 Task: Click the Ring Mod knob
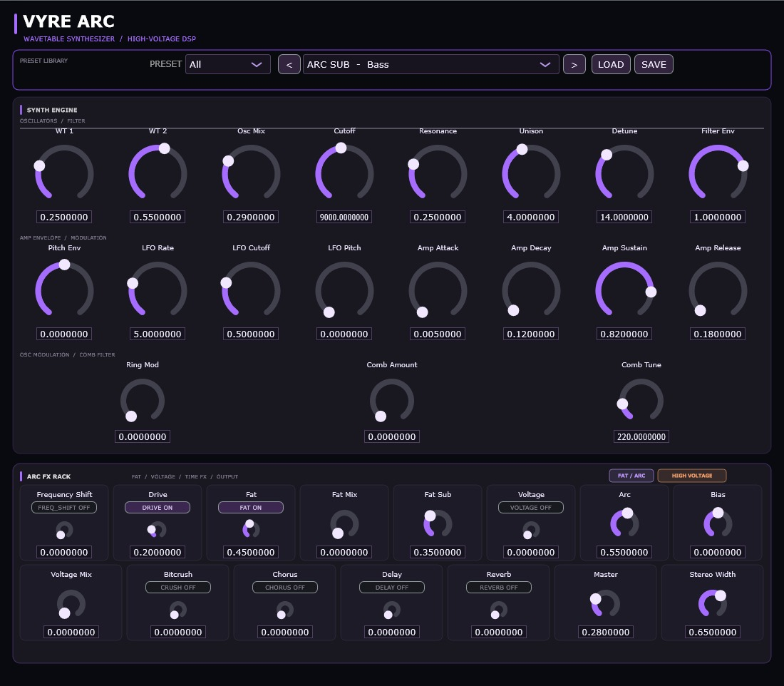(x=143, y=401)
